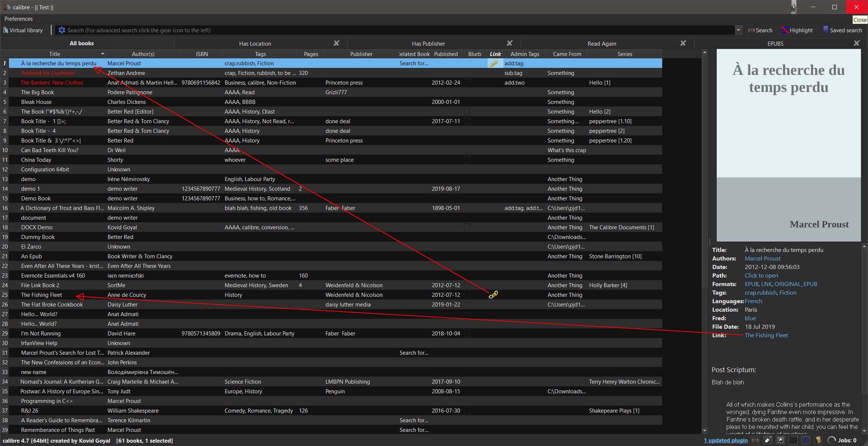Image resolution: width=868 pixels, height=446 pixels.
Task: Click the chain link icon in first row
Action: point(493,63)
